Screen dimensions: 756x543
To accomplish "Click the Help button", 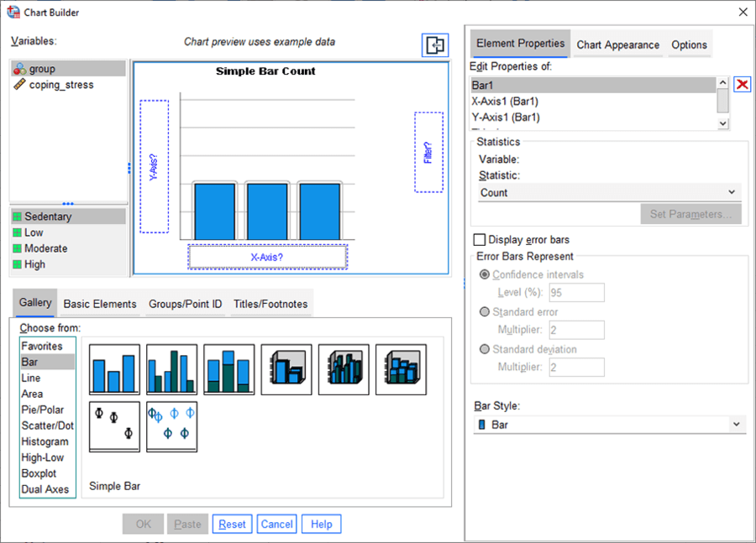I will click(x=321, y=524).
